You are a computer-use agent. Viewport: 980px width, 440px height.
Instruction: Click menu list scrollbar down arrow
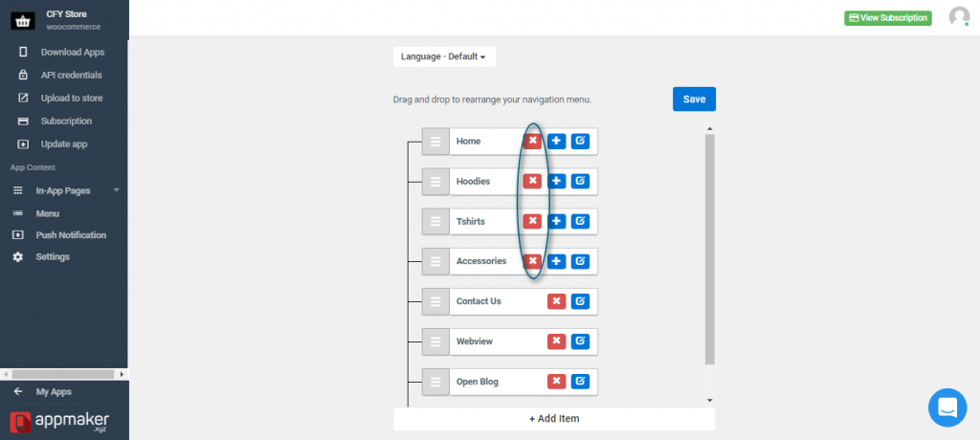tap(709, 400)
